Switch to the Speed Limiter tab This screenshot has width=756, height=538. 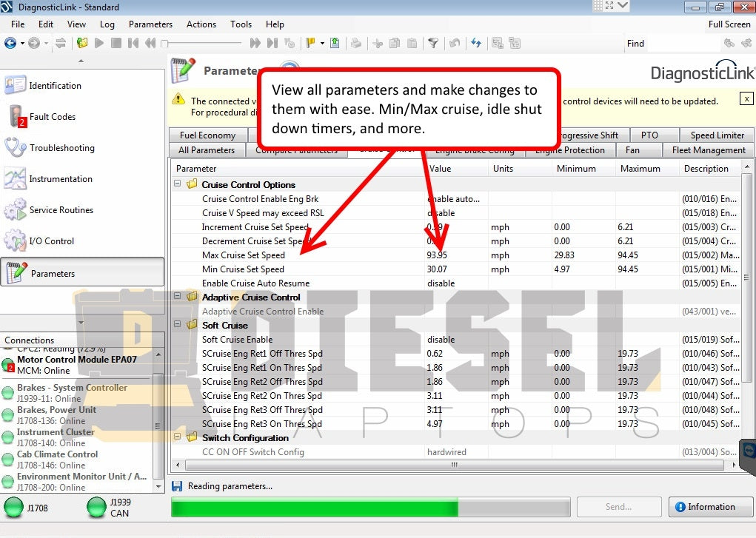click(717, 135)
